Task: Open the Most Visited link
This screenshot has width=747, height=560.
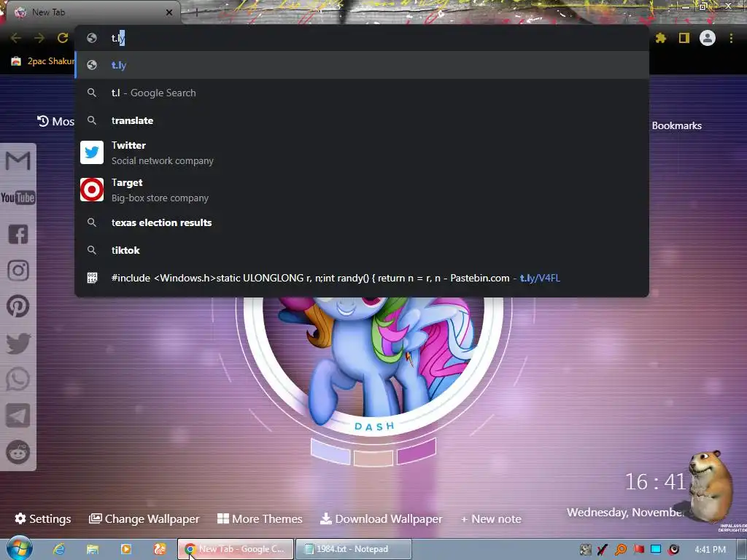Action: coord(55,122)
